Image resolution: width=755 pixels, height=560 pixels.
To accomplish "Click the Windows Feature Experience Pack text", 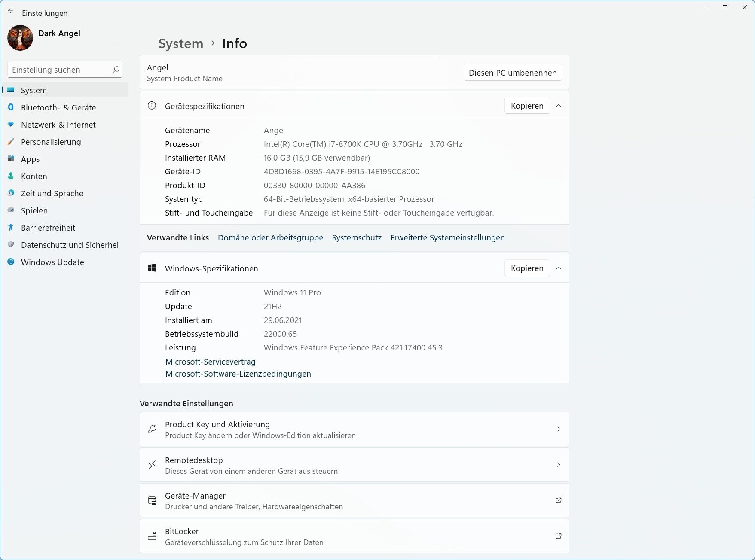I will 353,347.
